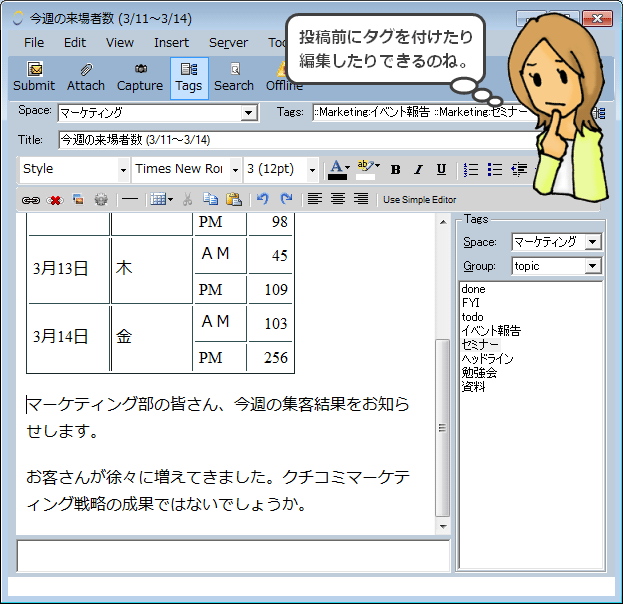Click the Search toolbar icon
623x604 pixels.
[234, 77]
